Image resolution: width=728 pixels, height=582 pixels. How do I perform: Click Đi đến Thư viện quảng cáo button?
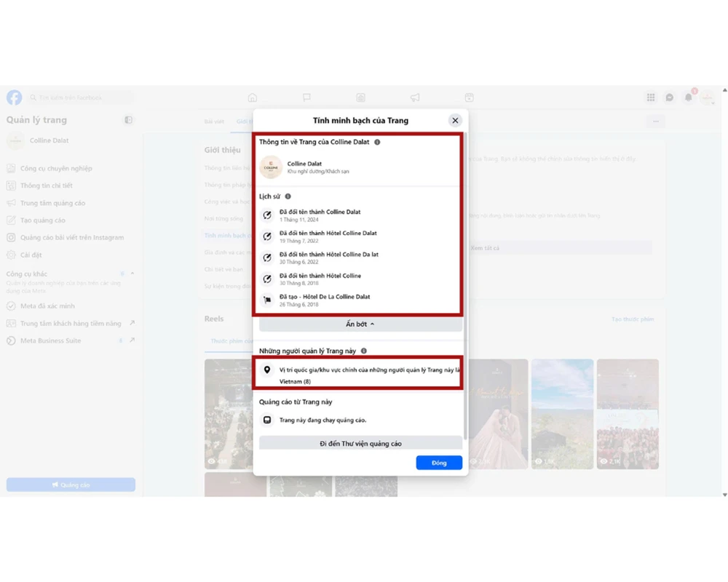tap(360, 443)
